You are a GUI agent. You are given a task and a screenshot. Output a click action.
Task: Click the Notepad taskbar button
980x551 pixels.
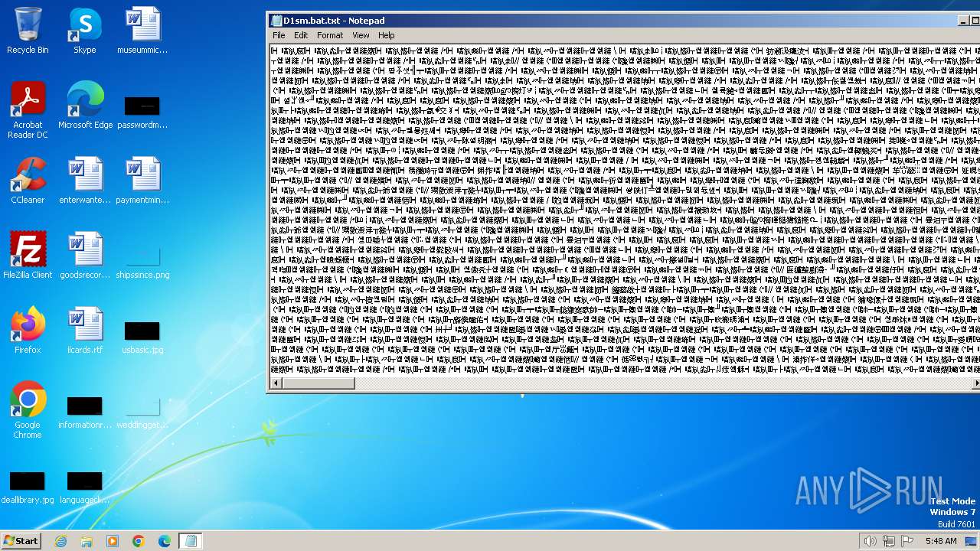(191, 541)
